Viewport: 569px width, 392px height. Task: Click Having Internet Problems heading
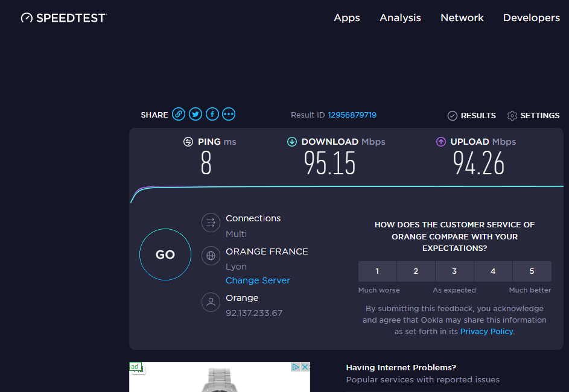click(x=401, y=368)
